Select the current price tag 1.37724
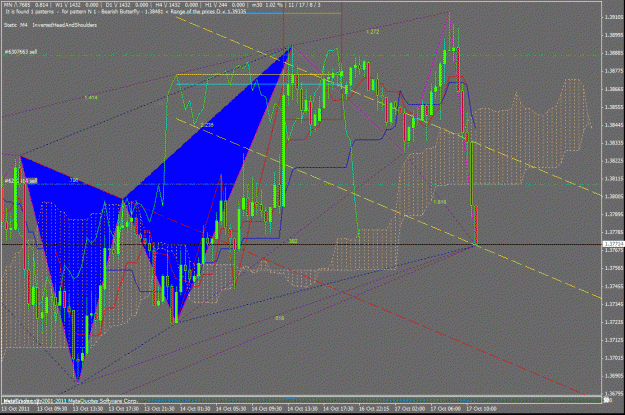Image resolution: width=625 pixels, height=415 pixels. [x=613, y=244]
